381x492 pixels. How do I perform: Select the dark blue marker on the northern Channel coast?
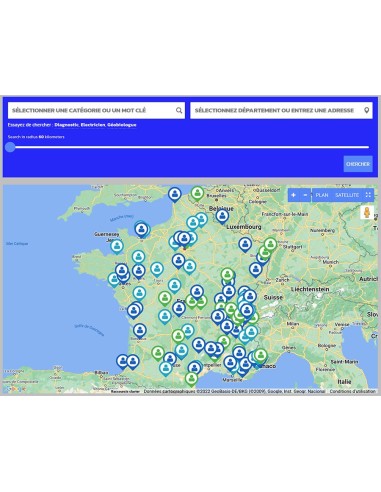point(175,195)
